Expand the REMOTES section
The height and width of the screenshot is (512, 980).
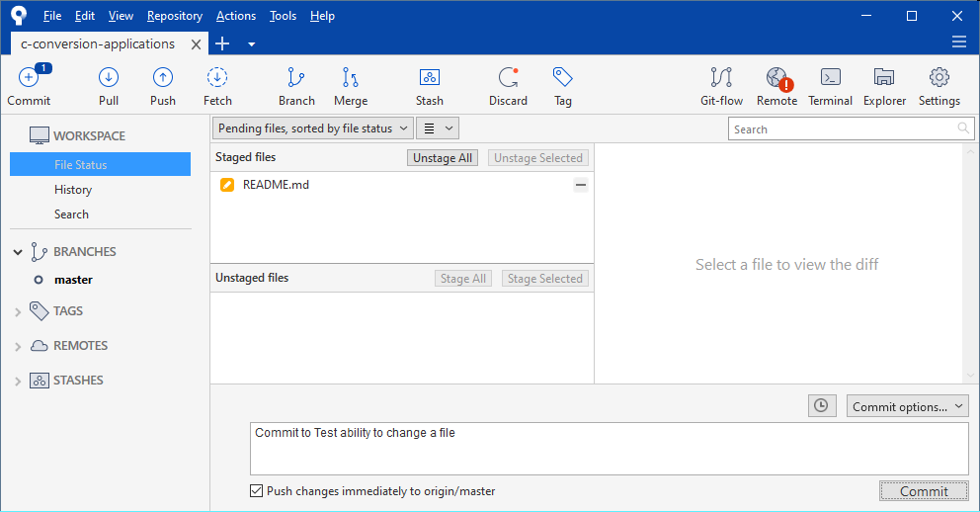pos(18,346)
